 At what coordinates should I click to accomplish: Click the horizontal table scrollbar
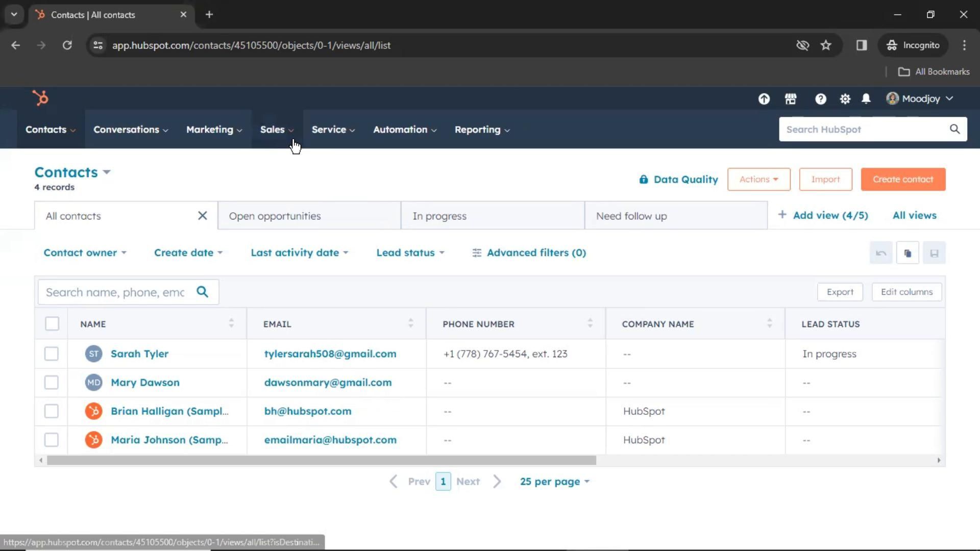click(322, 460)
